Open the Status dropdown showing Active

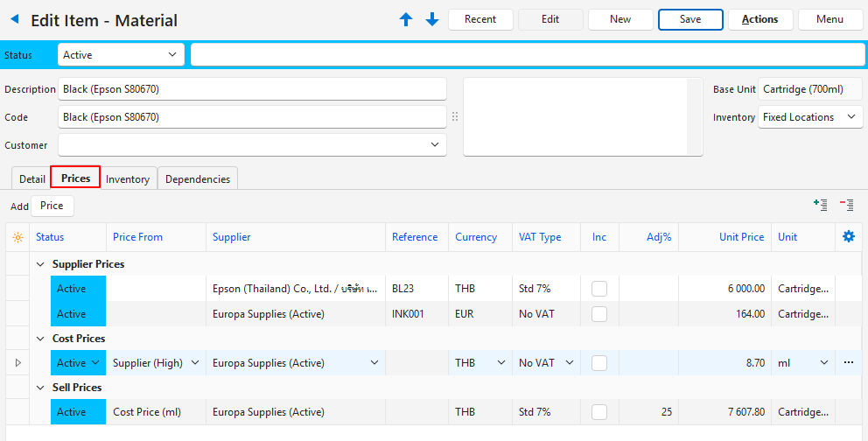pyautogui.click(x=121, y=54)
